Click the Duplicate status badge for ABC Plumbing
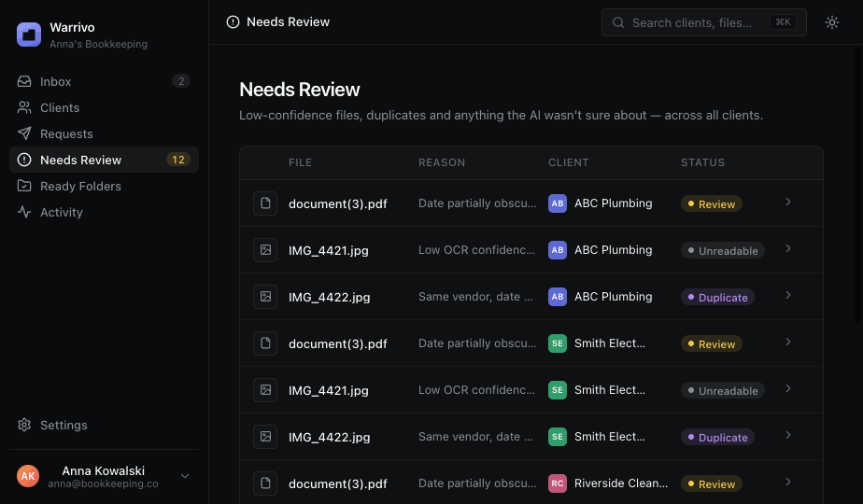 coord(717,297)
